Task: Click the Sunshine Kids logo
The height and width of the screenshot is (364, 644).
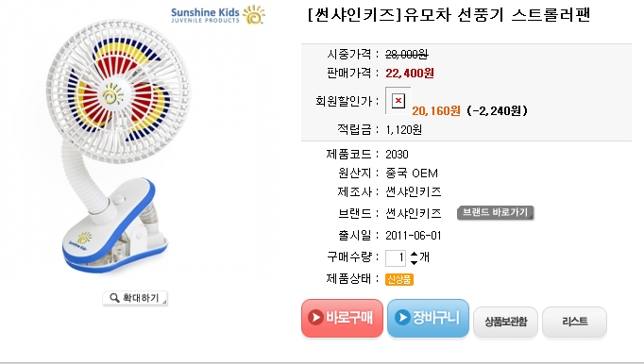Action: click(218, 15)
